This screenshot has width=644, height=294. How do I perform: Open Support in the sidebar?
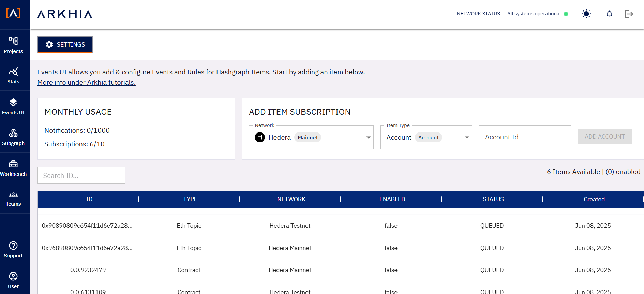[13, 250]
